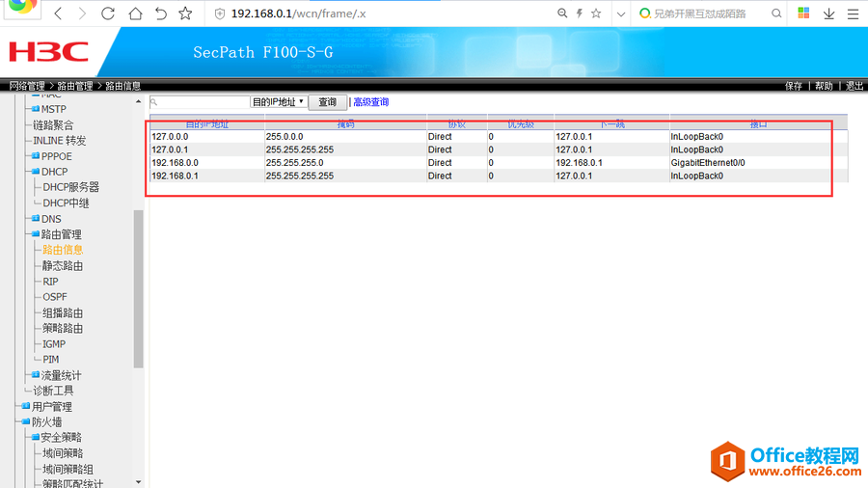This screenshot has width=868, height=488.
Task: Click 帮助 in the top bar
Action: (824, 86)
